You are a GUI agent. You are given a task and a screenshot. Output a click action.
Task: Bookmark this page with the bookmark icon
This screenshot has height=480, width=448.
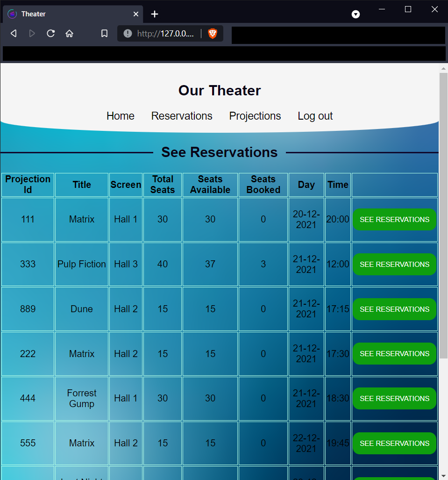[x=104, y=33]
